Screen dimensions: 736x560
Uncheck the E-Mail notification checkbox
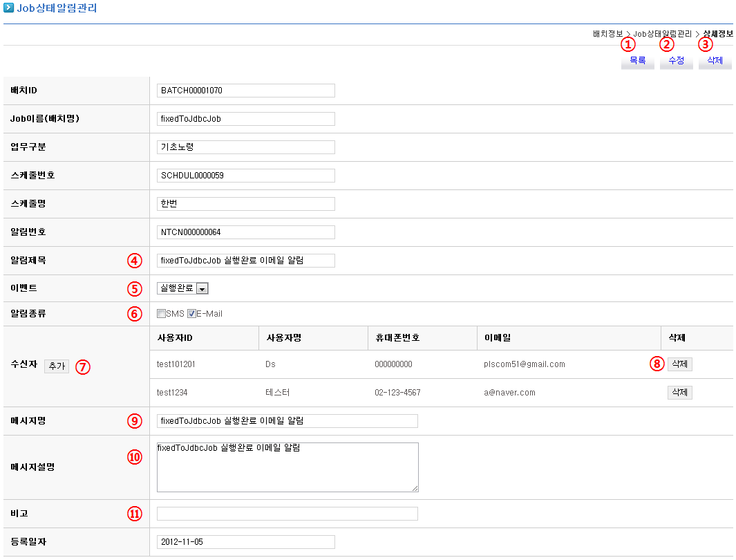(x=191, y=314)
